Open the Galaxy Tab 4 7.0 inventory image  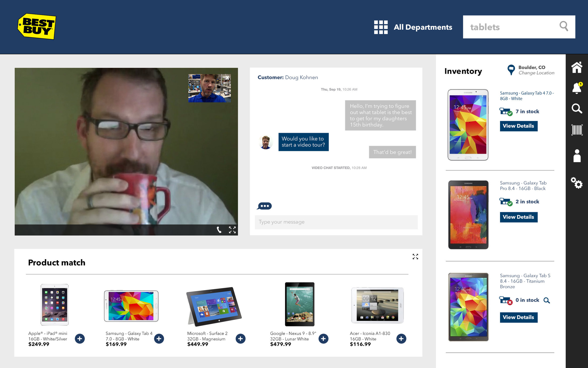(x=468, y=125)
